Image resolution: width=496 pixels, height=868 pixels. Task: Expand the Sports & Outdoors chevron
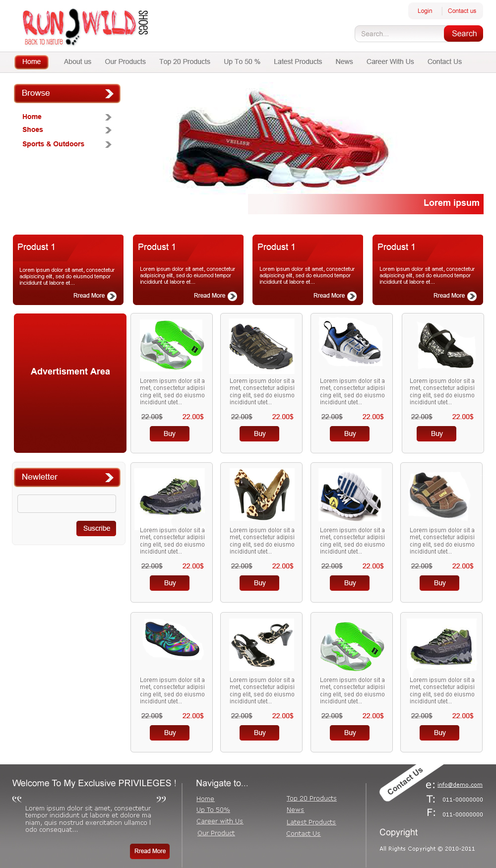109,145
